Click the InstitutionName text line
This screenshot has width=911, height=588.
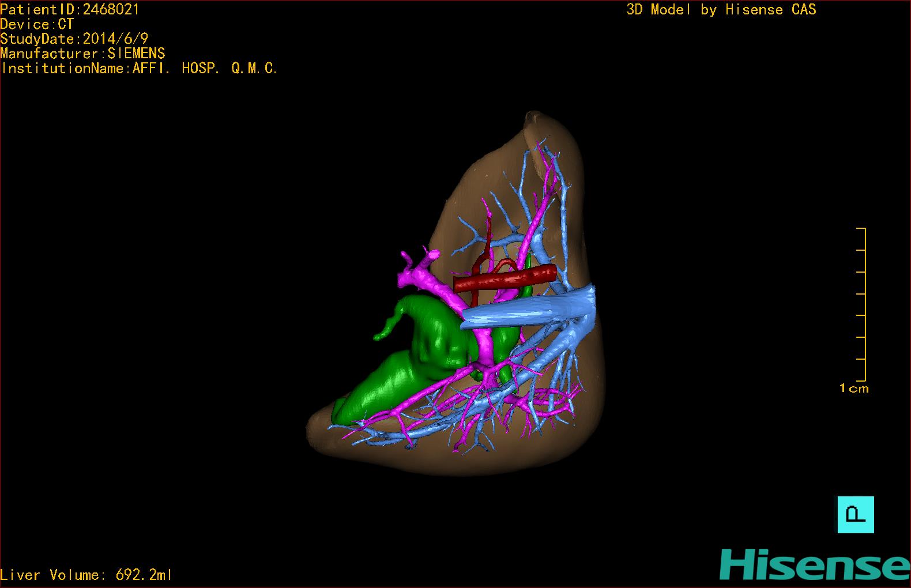pyautogui.click(x=139, y=69)
